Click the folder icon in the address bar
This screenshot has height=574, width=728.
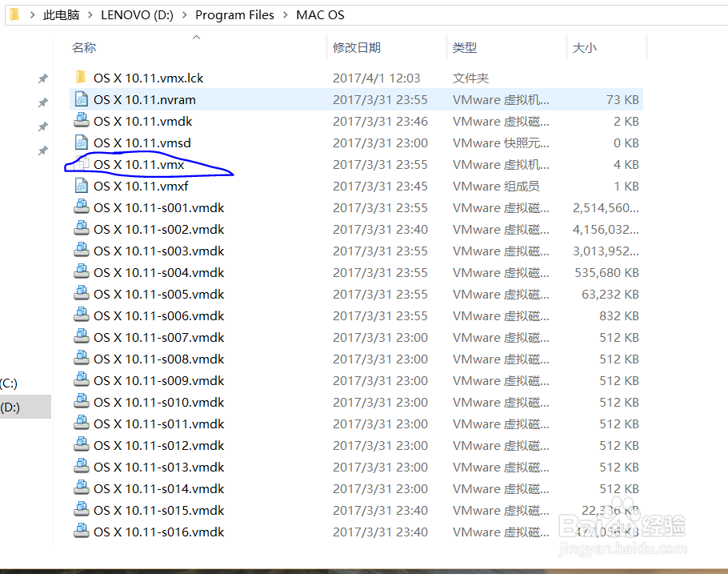pyautogui.click(x=14, y=15)
